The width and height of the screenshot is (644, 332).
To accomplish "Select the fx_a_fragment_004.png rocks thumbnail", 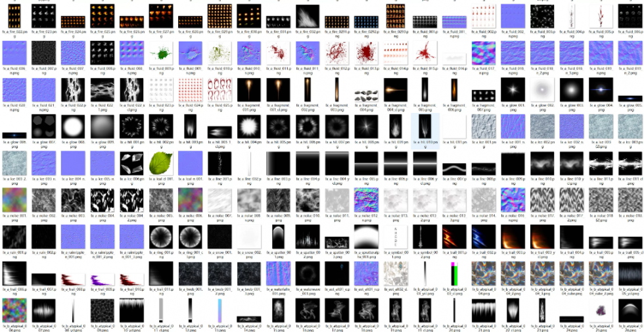I will pos(367,95).
